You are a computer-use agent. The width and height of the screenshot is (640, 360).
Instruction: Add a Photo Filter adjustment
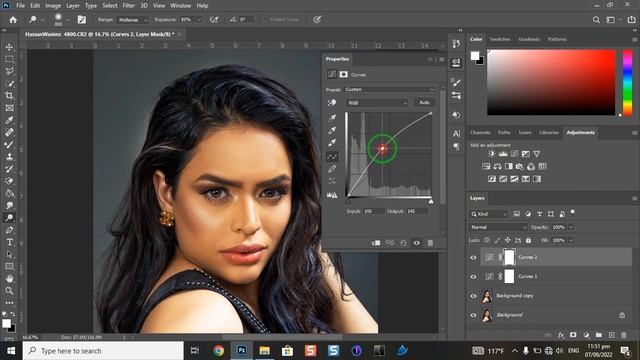(x=520, y=167)
